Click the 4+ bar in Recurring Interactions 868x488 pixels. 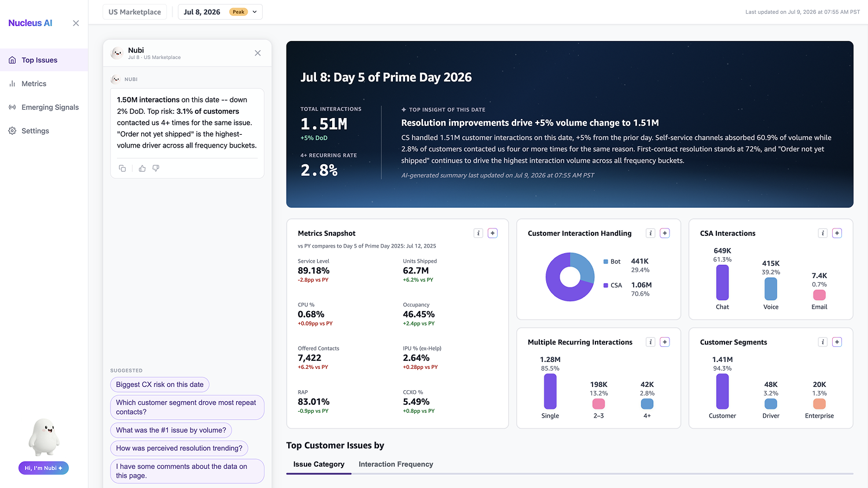647,404
